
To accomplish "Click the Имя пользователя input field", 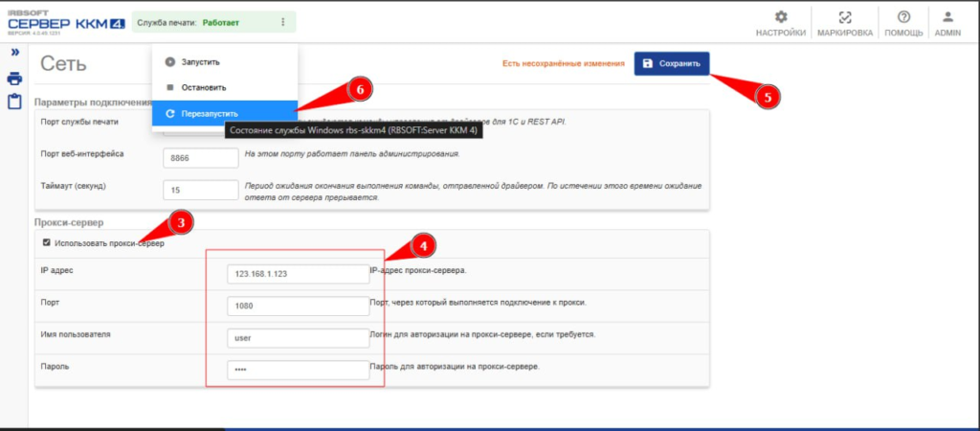I will pos(298,337).
